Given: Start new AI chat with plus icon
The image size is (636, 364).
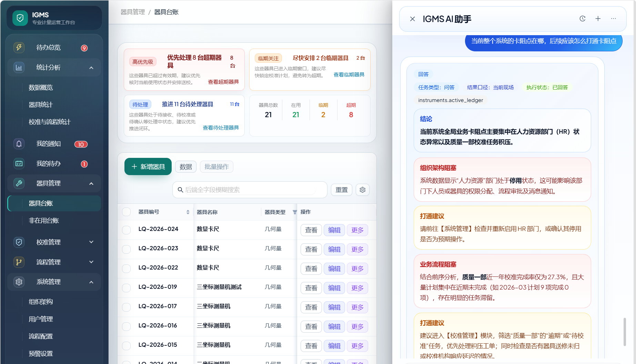Looking at the screenshot, I should pos(598,19).
